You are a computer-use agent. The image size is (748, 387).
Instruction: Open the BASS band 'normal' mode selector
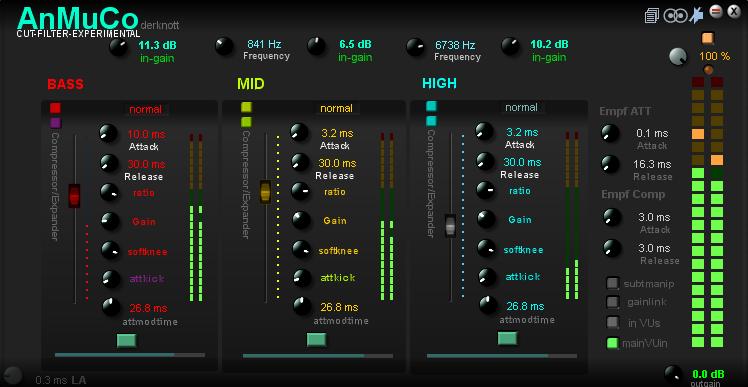145,109
